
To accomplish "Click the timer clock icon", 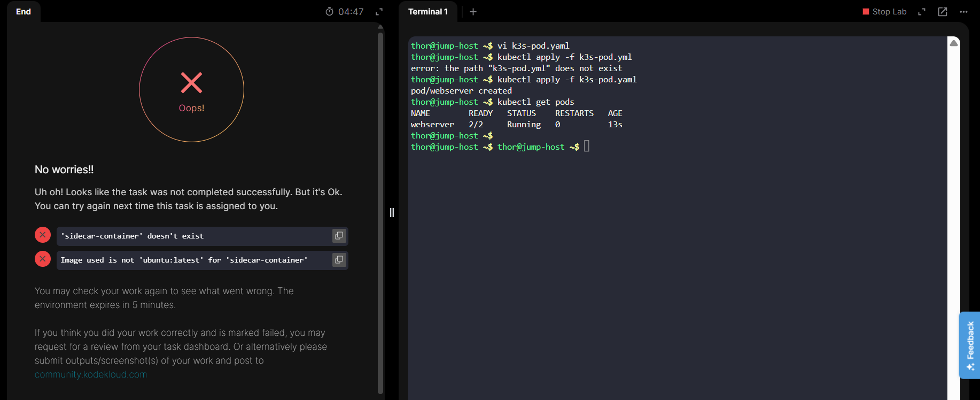I will coord(329,12).
